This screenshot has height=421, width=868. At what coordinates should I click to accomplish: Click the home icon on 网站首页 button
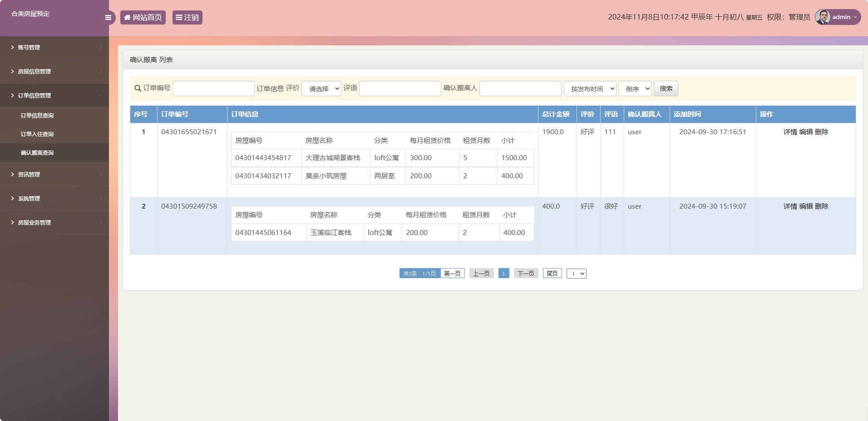(x=127, y=17)
